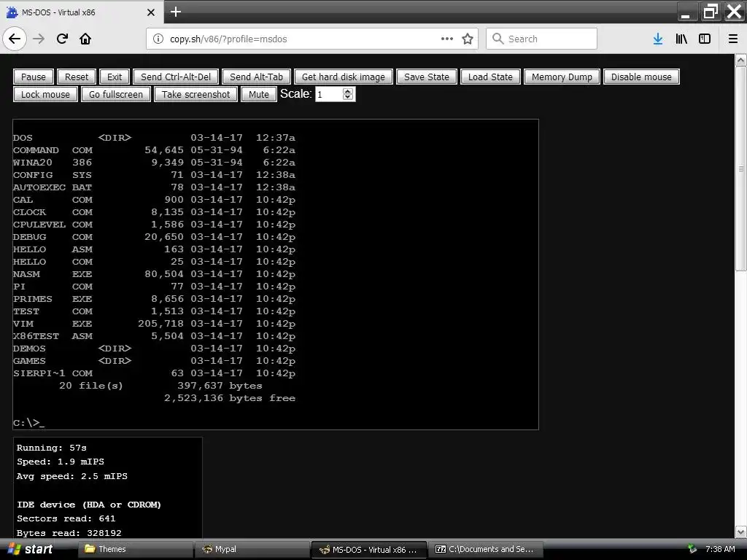Select the MS-DOS - Virtual x86 tab
The width and height of the screenshot is (747, 560).
82,12
